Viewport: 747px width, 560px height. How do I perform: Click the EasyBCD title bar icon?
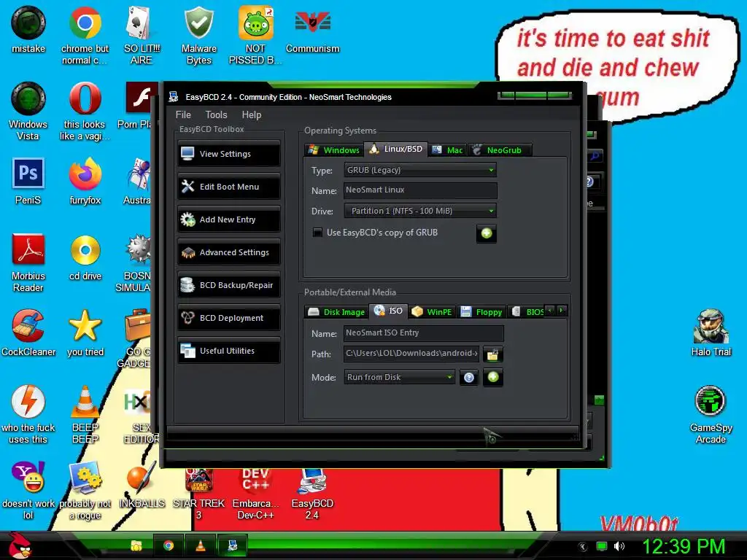click(174, 97)
